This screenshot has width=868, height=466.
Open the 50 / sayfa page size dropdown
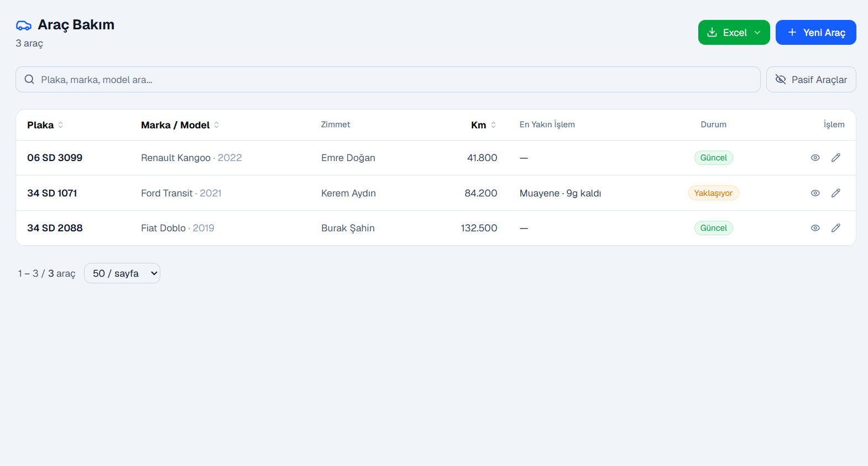(x=122, y=273)
